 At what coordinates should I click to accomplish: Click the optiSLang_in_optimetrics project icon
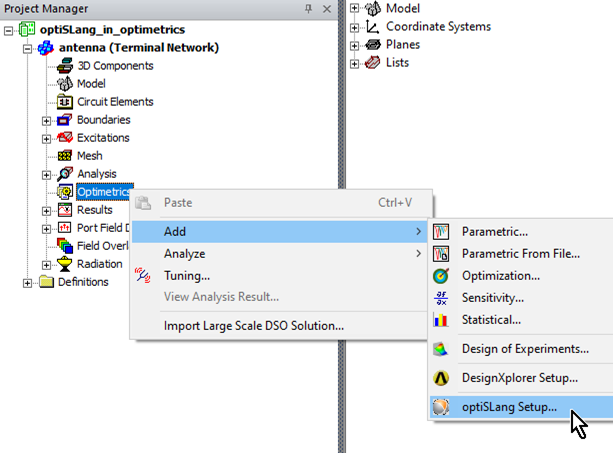tap(27, 30)
